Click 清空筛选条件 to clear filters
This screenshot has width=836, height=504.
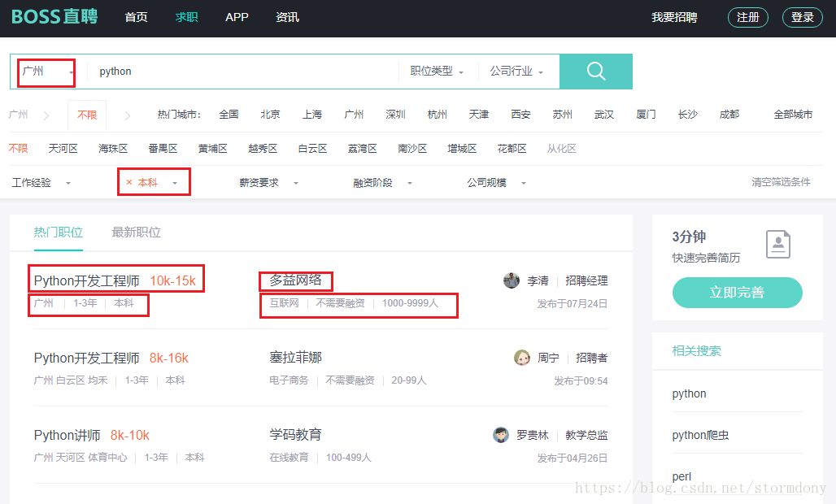coord(781,182)
